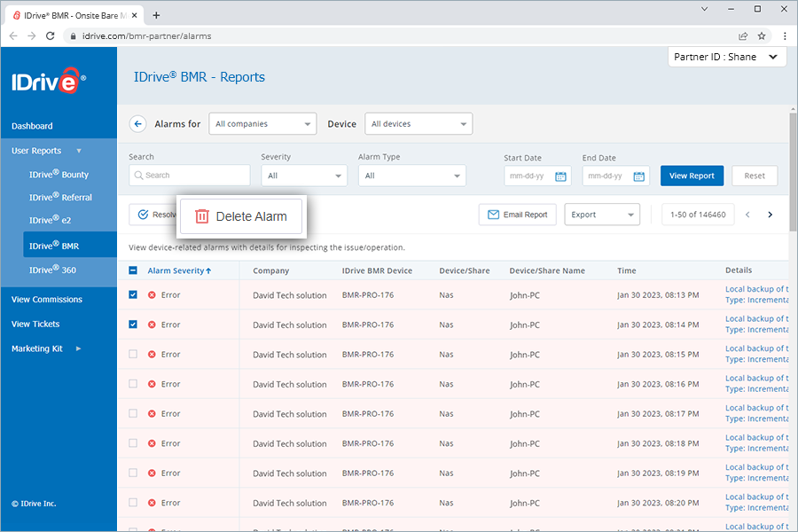Viewport: 798px width, 532px height.
Task: Open the Severity dropdown
Action: 304,176
